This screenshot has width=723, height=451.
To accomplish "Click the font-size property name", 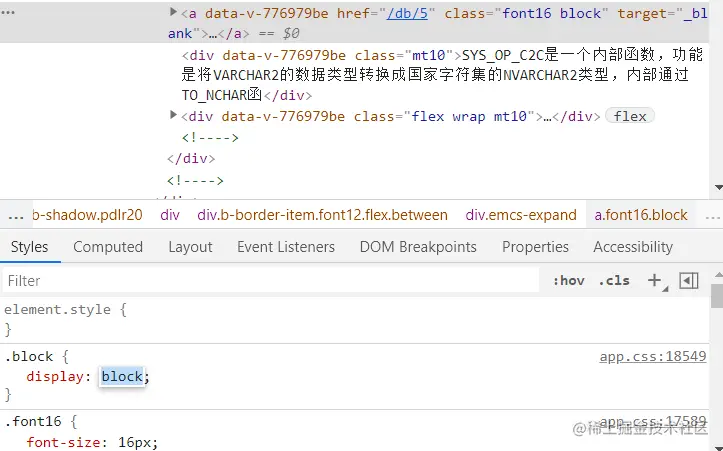I will pyautogui.click(x=64, y=442).
